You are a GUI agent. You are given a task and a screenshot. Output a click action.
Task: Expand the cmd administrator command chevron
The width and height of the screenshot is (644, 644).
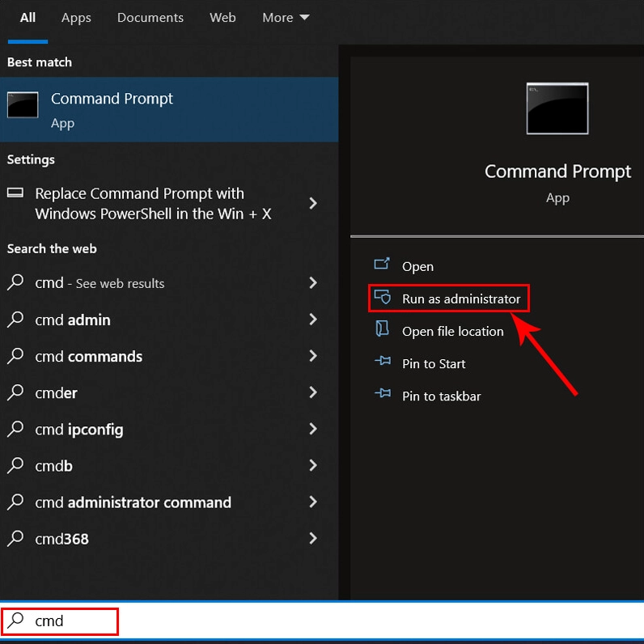(313, 502)
